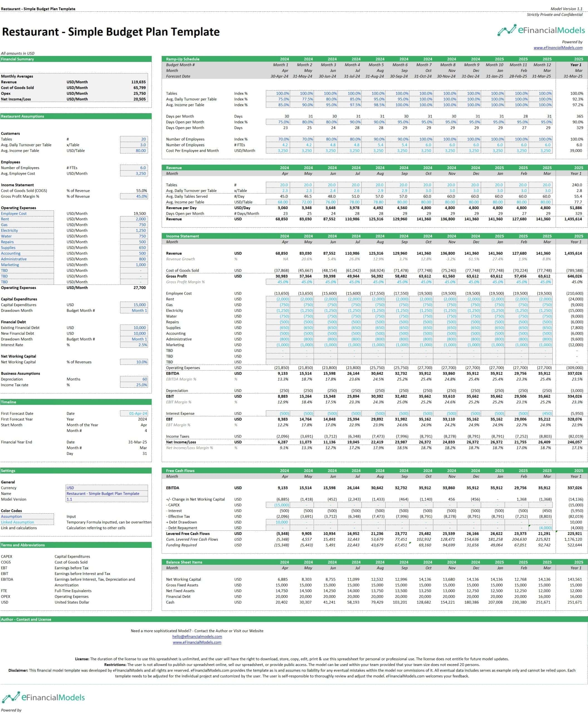588x713 pixels.
Task: Click the page title Restaurant - Simple Budget Plan Template
Action: pos(111,32)
